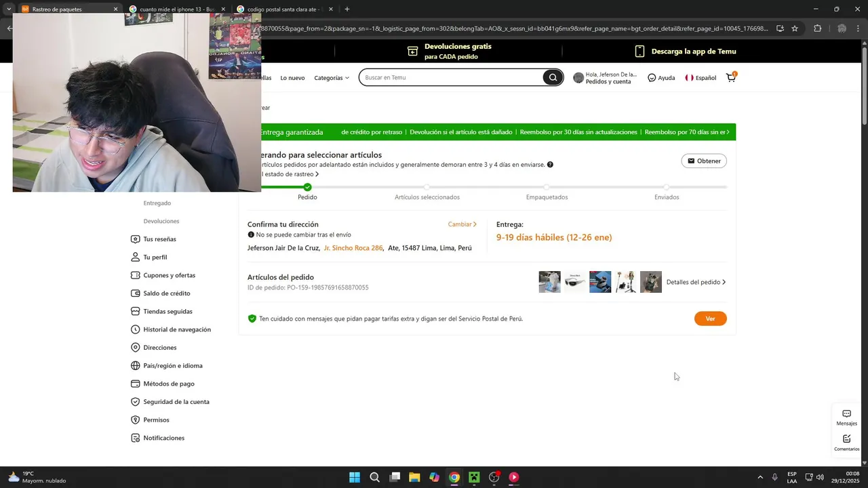Click the Tu perfil person icon

[135, 258]
